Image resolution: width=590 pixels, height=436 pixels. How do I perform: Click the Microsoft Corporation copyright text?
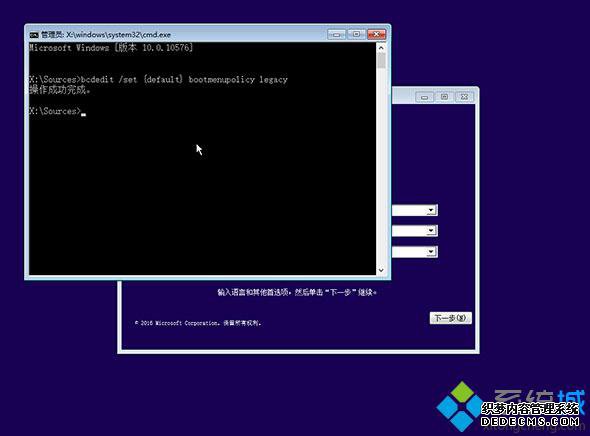[x=198, y=323]
